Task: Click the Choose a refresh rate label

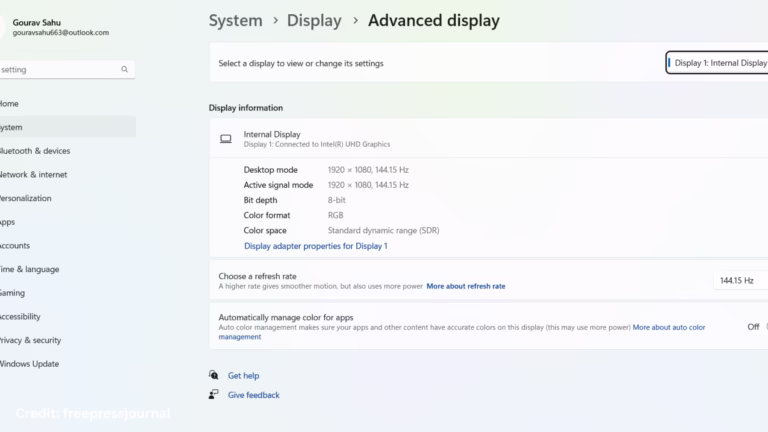Action: pyautogui.click(x=257, y=276)
